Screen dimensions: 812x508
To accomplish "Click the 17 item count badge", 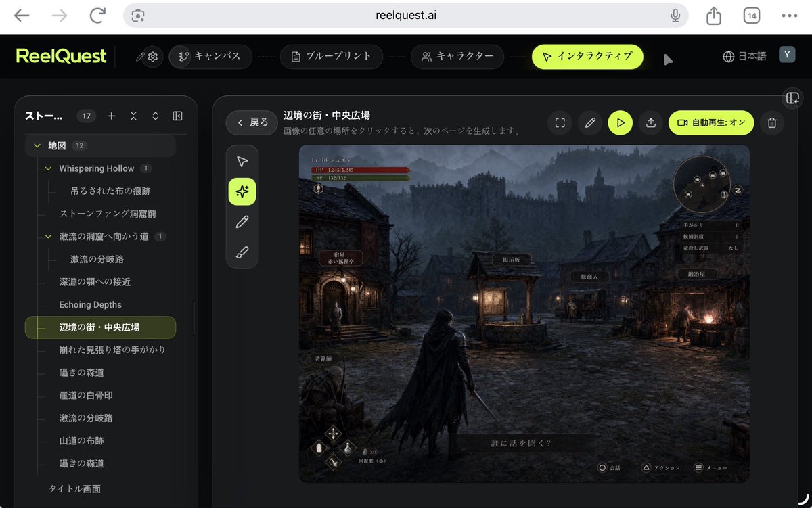I will 86,116.
